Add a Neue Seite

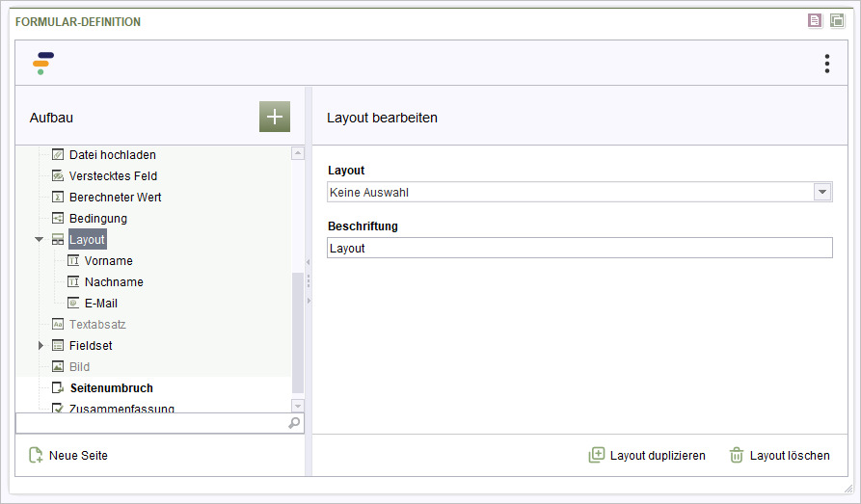point(68,455)
